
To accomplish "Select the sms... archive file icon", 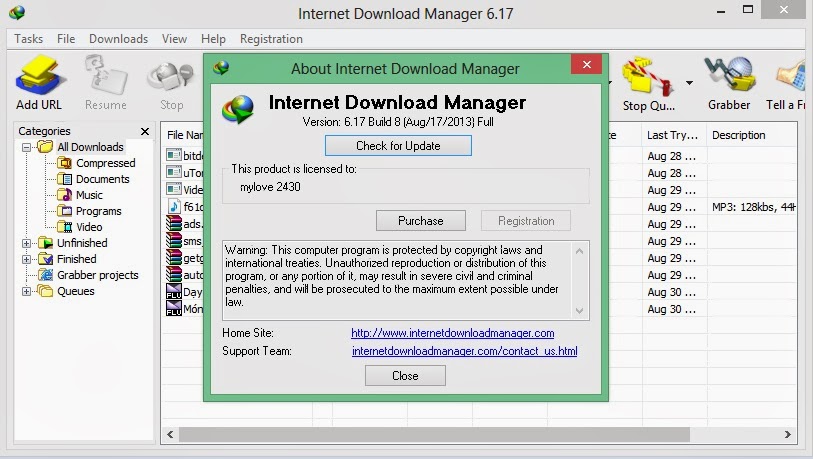I will (174, 241).
